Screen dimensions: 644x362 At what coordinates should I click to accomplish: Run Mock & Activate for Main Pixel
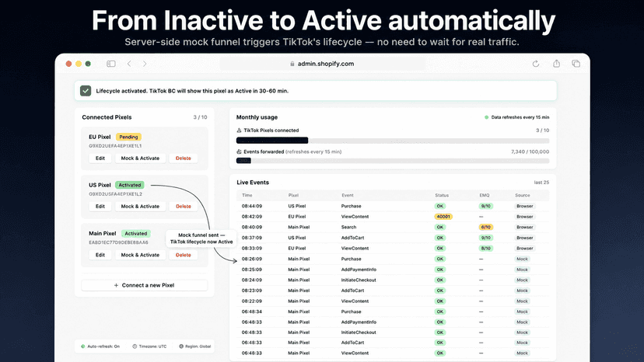[x=140, y=255]
